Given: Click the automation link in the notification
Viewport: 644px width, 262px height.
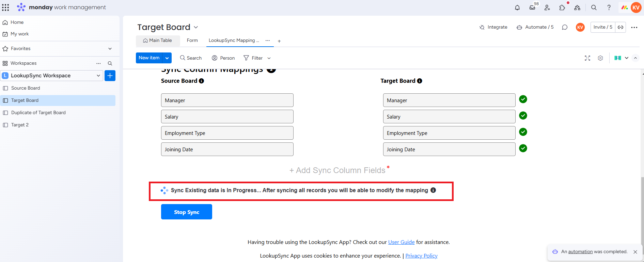Looking at the screenshot, I should coord(580,252).
